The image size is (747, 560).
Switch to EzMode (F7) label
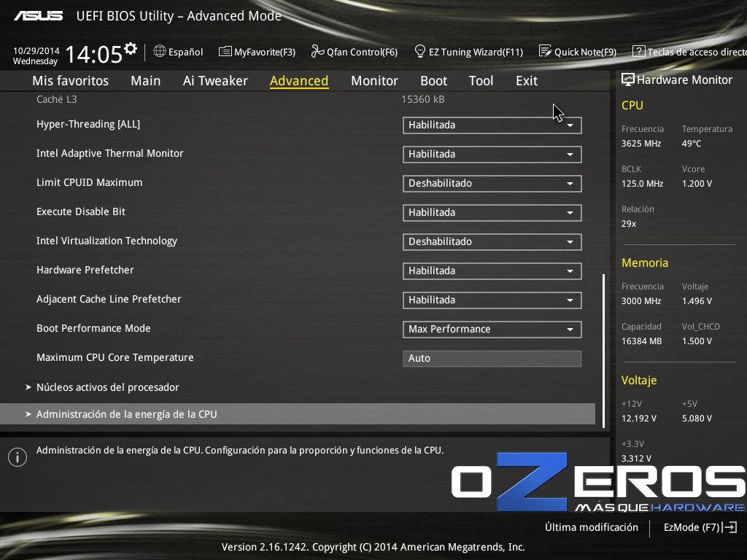[x=692, y=527]
